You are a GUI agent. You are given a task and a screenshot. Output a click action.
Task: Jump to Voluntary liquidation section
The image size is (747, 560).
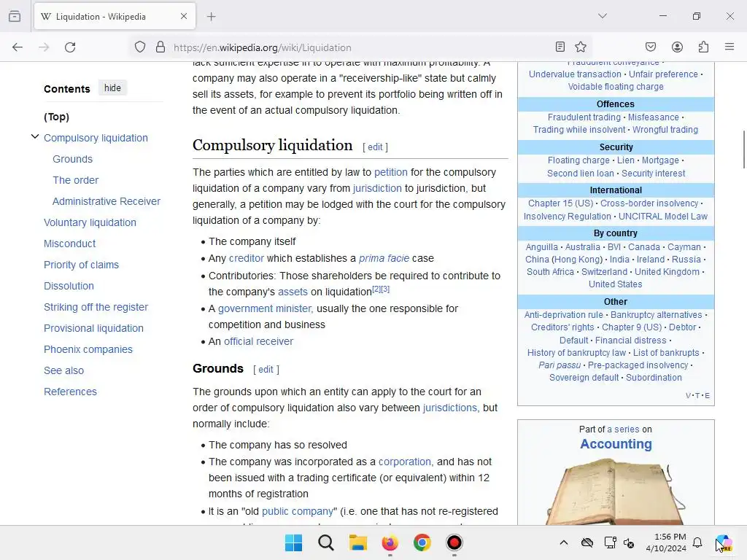pyautogui.click(x=90, y=222)
